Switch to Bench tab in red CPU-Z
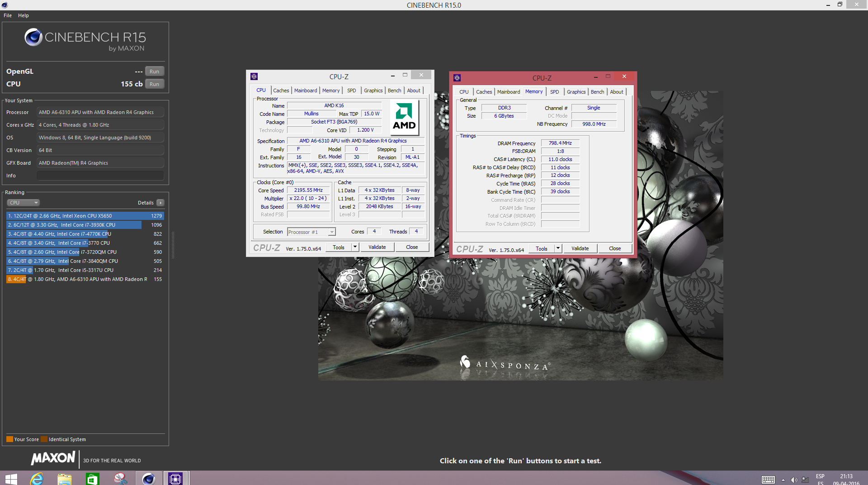Image resolution: width=868 pixels, height=485 pixels. tap(598, 92)
